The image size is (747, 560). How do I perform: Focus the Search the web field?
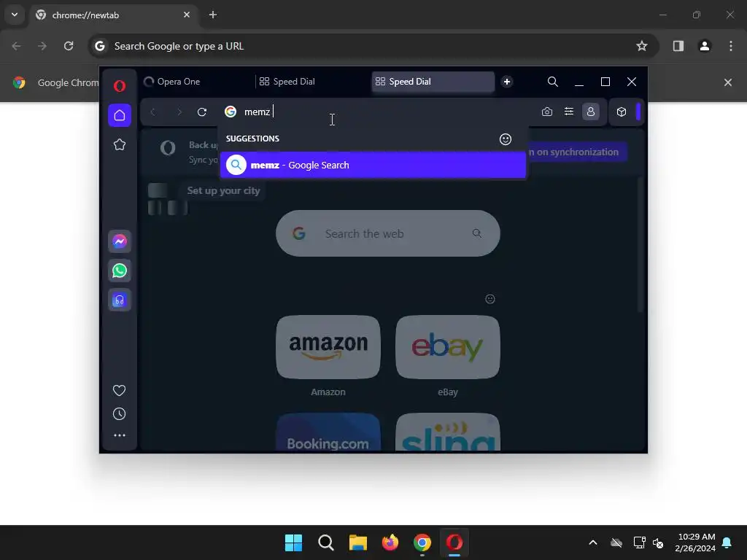click(x=388, y=233)
